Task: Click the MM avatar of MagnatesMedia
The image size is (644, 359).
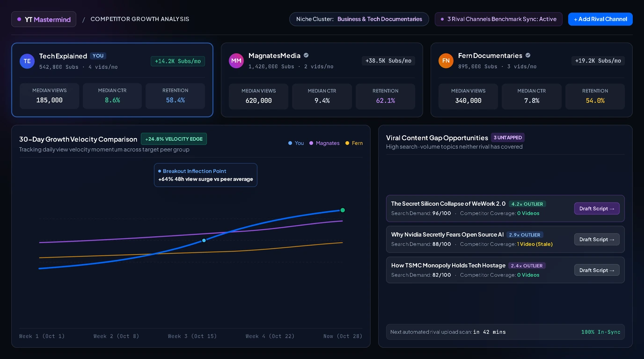Action: click(x=236, y=61)
